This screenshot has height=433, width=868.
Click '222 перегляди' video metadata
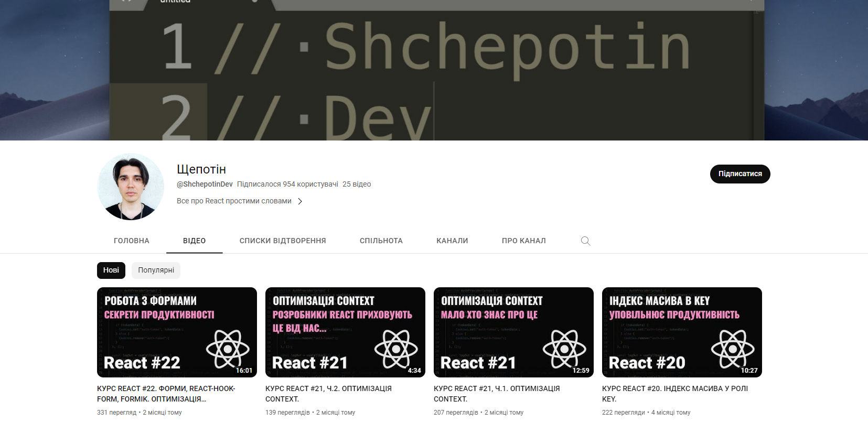(x=624, y=413)
